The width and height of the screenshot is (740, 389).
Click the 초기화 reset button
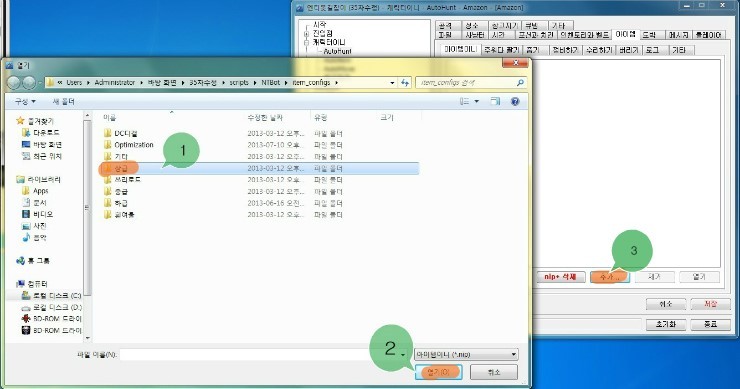point(665,324)
